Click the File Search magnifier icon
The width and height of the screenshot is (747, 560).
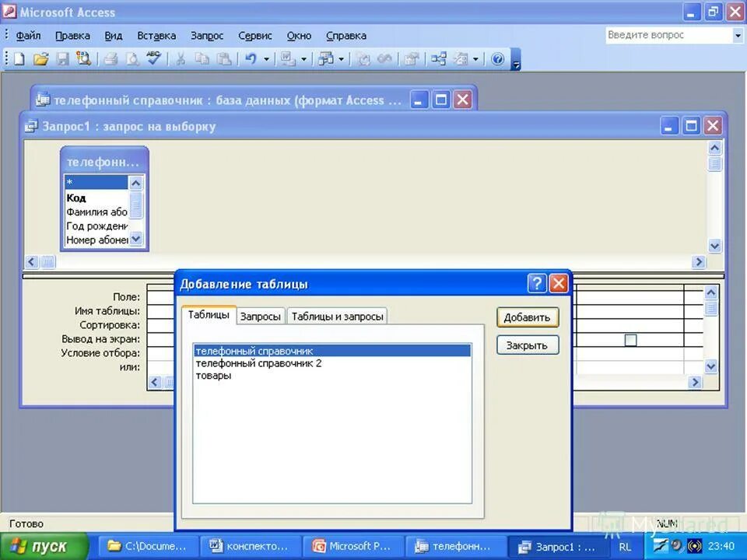coord(83,59)
